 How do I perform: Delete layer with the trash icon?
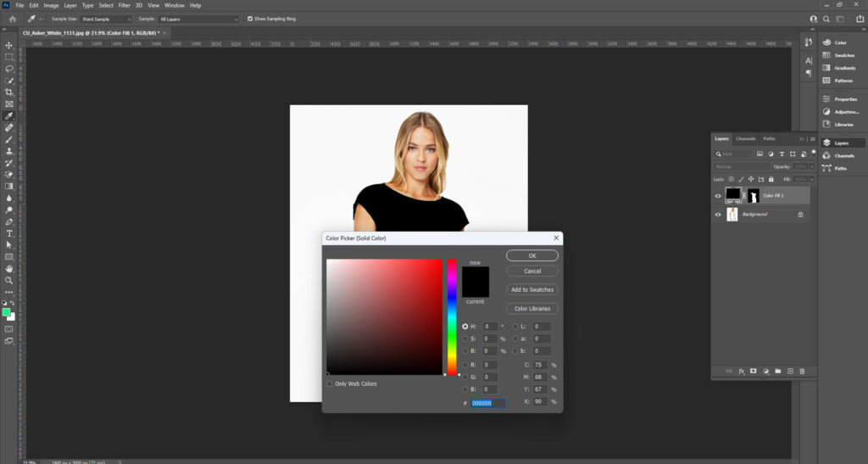802,371
